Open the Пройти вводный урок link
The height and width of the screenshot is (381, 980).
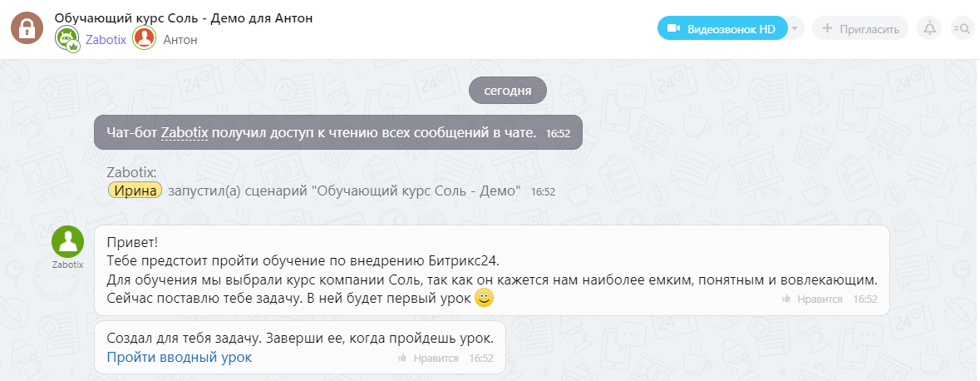179,358
